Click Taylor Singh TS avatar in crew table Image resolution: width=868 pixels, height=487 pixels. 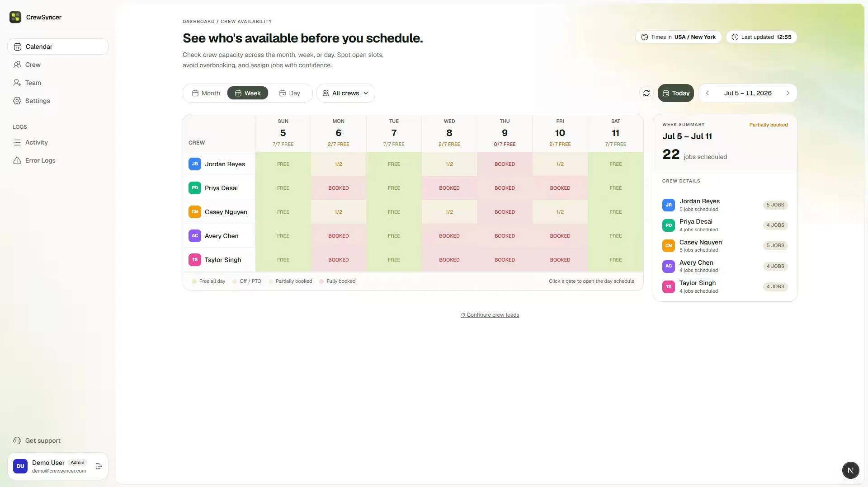(x=195, y=260)
